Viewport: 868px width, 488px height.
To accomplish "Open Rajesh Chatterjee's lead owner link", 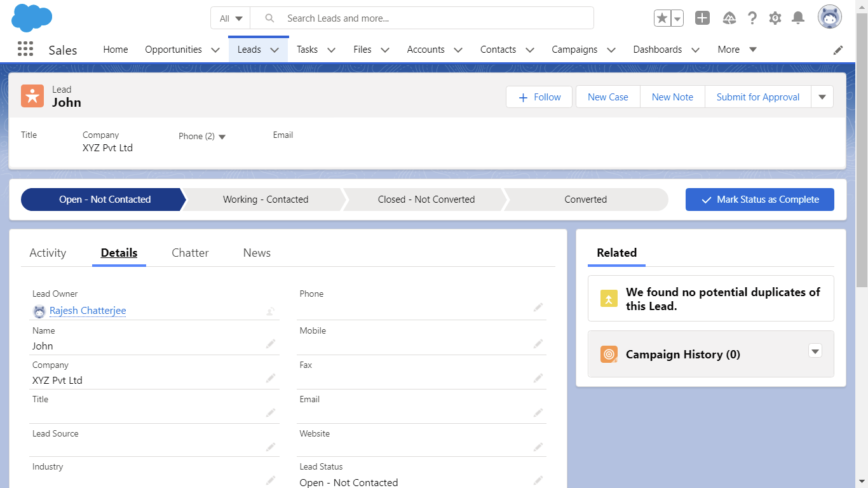I will coord(87,310).
